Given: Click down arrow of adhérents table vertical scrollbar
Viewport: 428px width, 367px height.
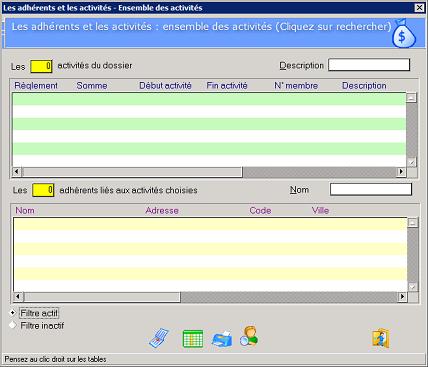Looking at the screenshot, I should point(413,287).
